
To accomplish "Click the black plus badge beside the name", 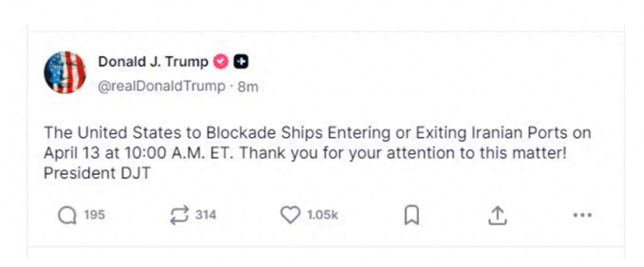I will click(242, 62).
